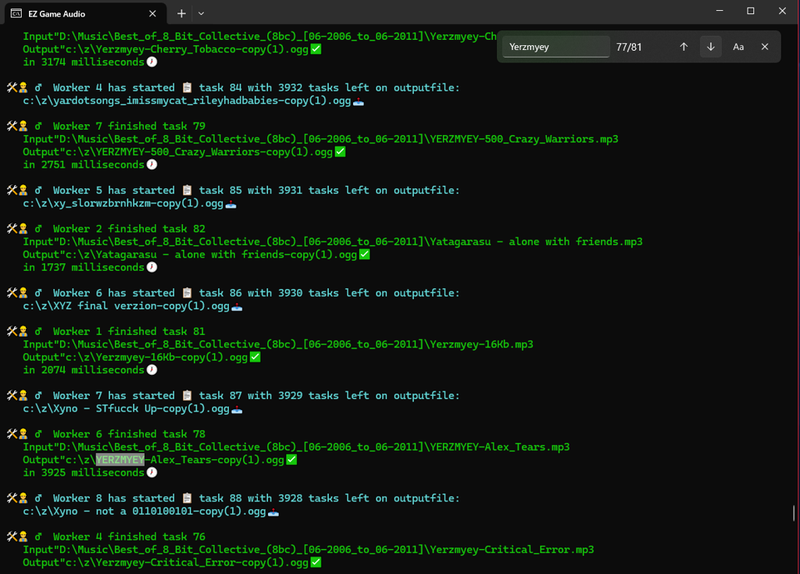The height and width of the screenshot is (574, 800).
Task: Go to previous search match
Action: coord(684,47)
